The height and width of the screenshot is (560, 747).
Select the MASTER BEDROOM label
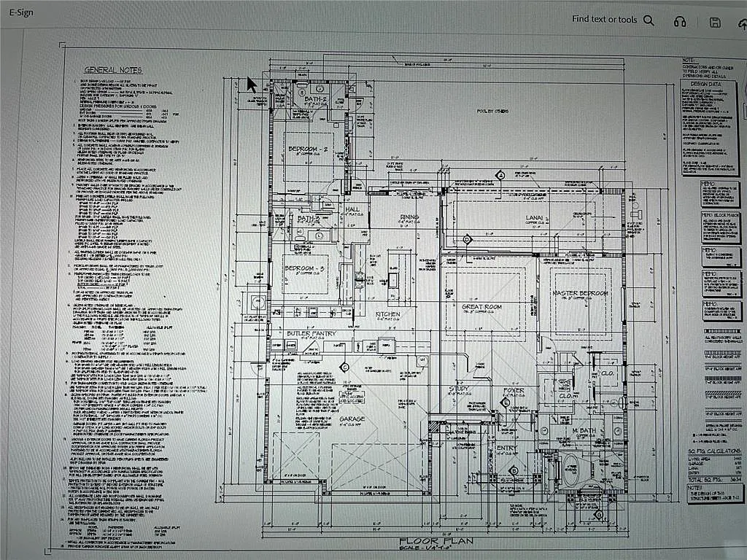click(580, 293)
